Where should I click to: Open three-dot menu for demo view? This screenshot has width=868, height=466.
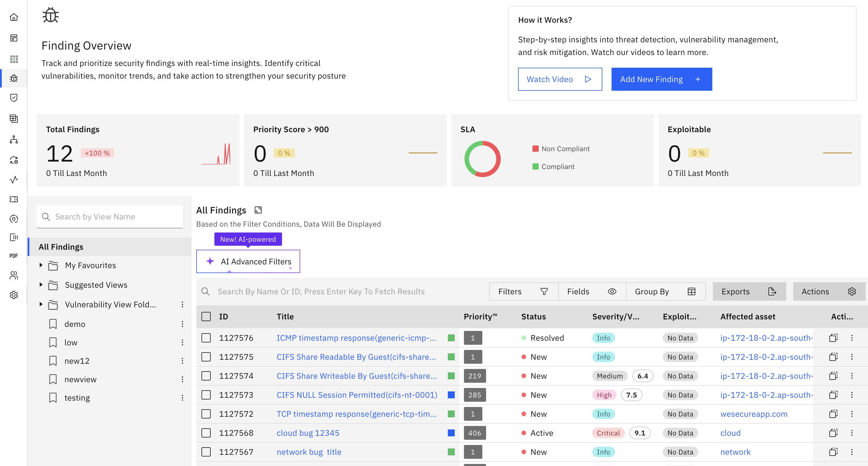tap(182, 324)
